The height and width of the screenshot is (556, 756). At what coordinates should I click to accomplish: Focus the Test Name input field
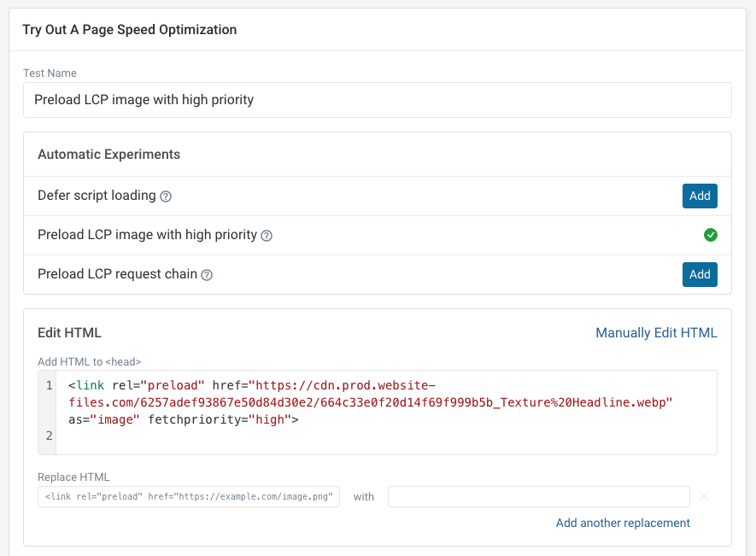pyautogui.click(x=377, y=100)
